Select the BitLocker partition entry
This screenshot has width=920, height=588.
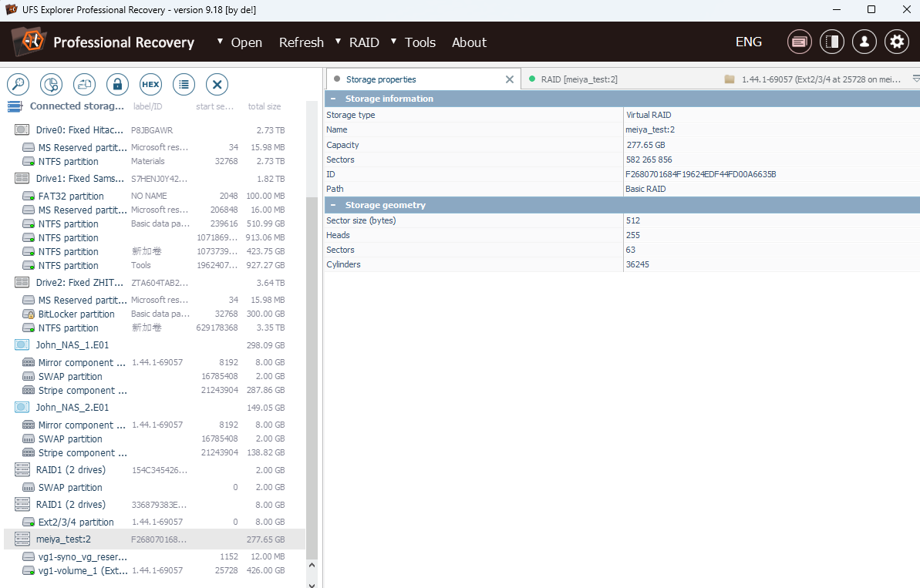pyautogui.click(x=76, y=314)
